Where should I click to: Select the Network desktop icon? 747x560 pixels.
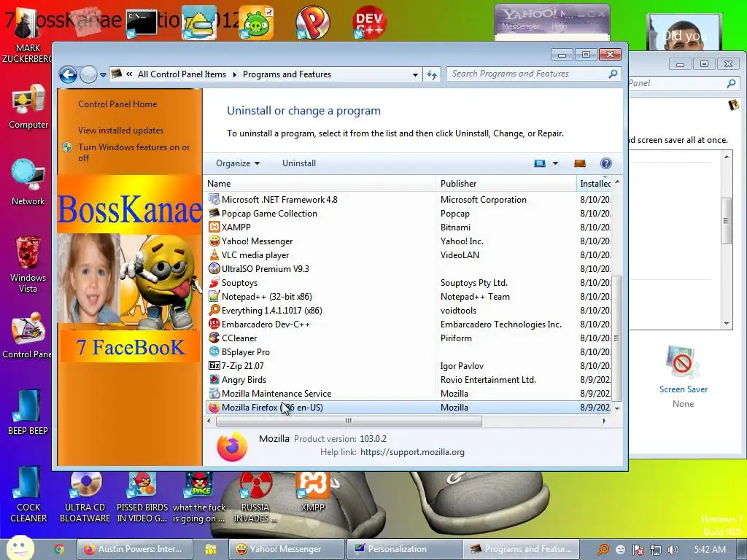coord(28,183)
